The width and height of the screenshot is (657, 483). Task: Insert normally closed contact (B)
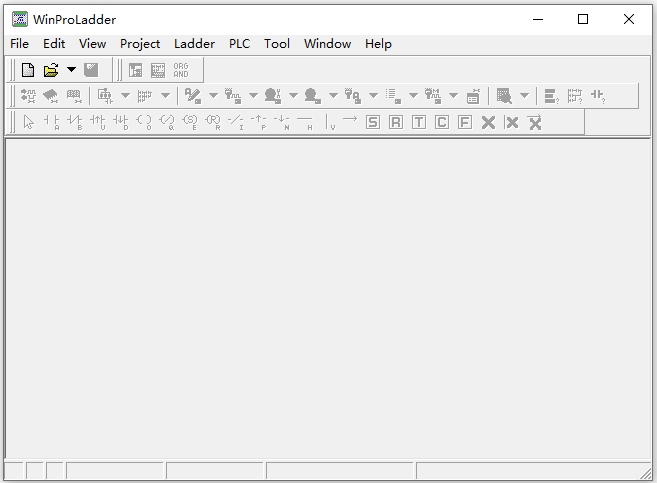click(75, 122)
